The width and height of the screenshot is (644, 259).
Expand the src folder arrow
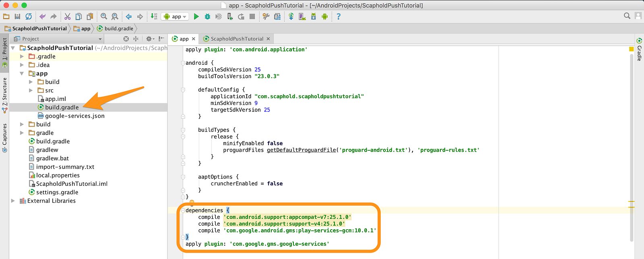pyautogui.click(x=31, y=90)
